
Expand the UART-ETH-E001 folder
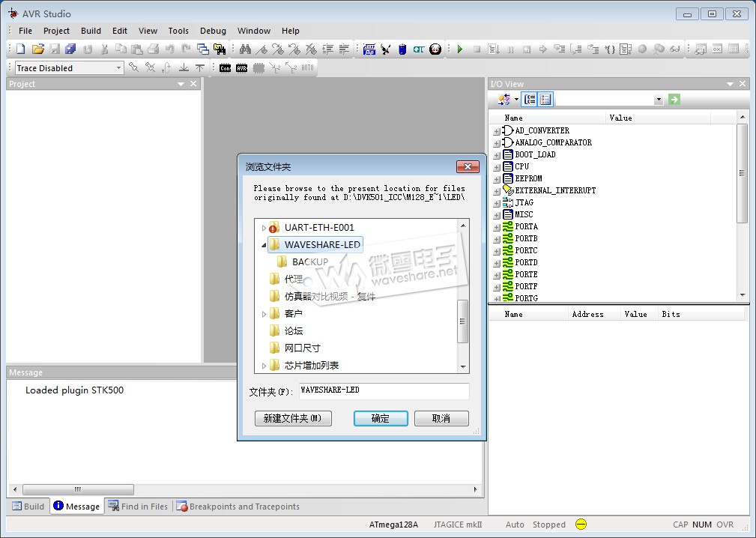(x=264, y=228)
